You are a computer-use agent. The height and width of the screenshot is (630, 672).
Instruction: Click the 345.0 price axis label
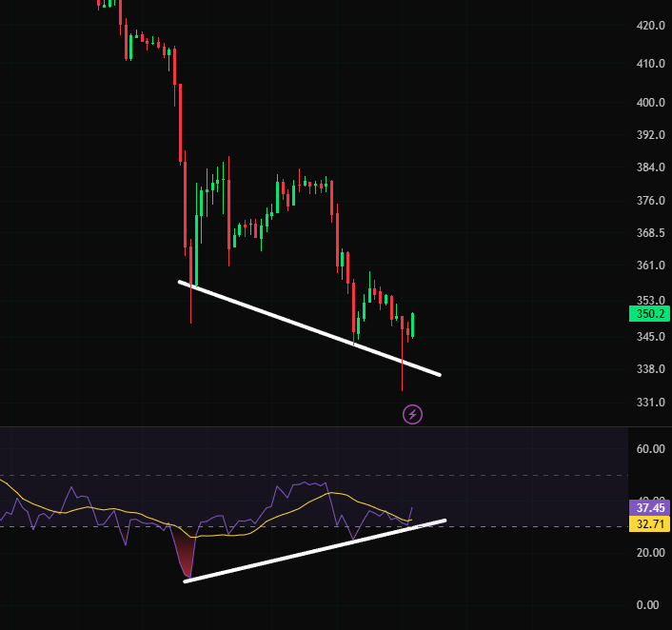[650, 337]
